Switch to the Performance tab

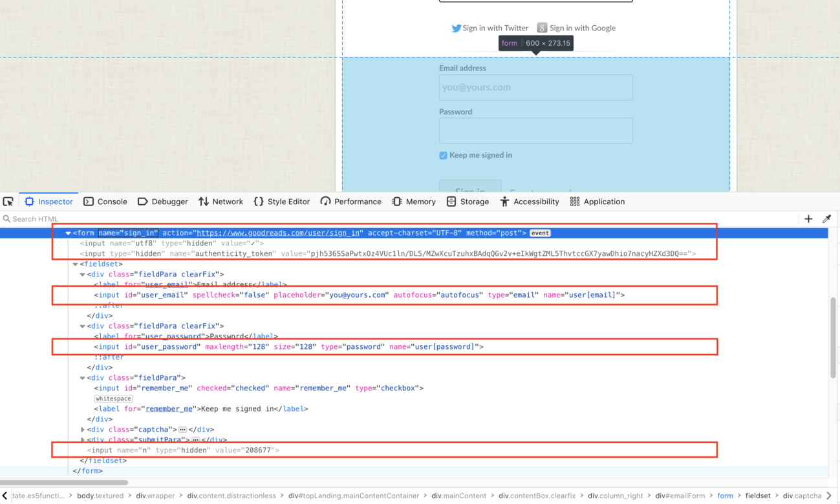pos(351,202)
